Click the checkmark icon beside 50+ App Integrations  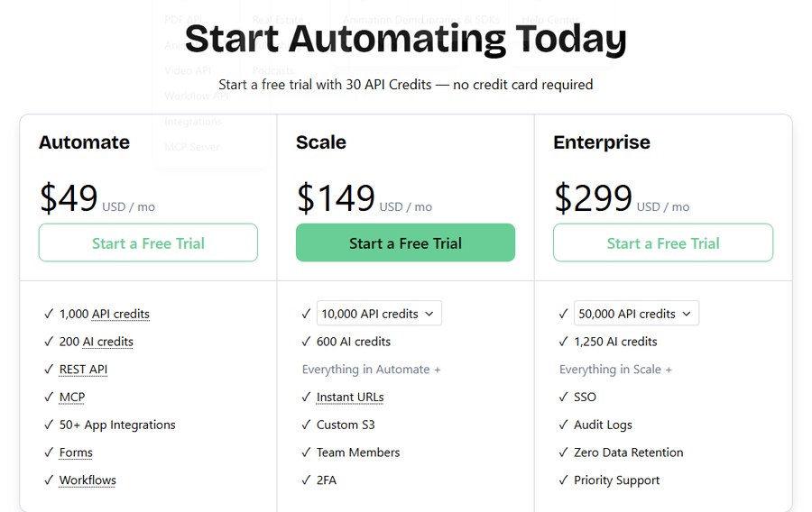49,425
